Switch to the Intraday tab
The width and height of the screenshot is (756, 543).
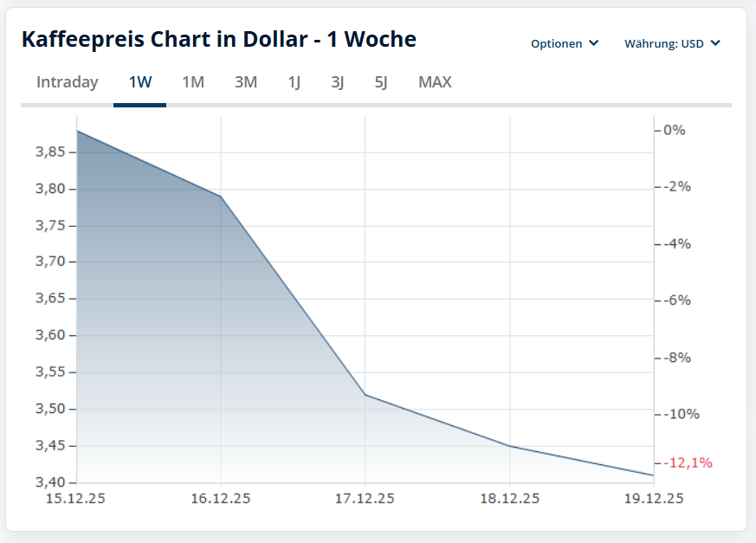(x=67, y=82)
